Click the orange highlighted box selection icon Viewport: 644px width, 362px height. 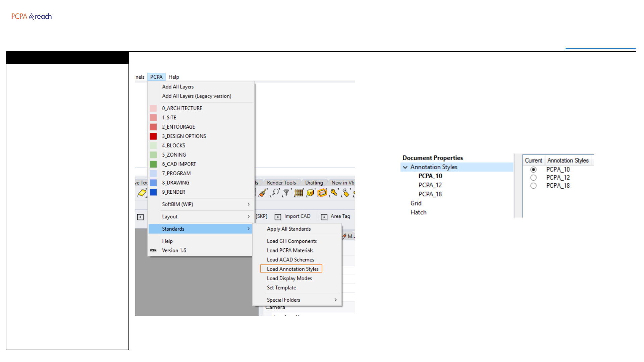[322, 192]
